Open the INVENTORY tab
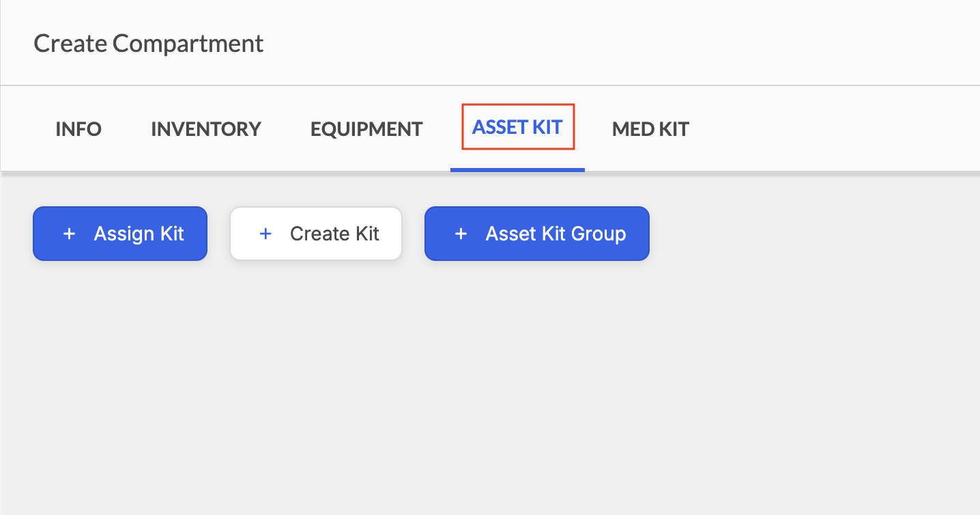This screenshot has width=980, height=515. 206,128
